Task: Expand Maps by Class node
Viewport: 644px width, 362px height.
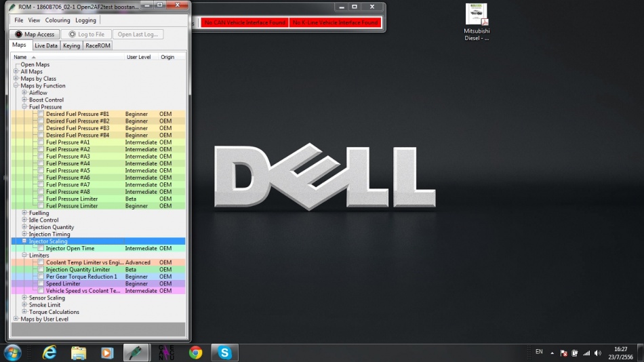Action: tap(16, 78)
